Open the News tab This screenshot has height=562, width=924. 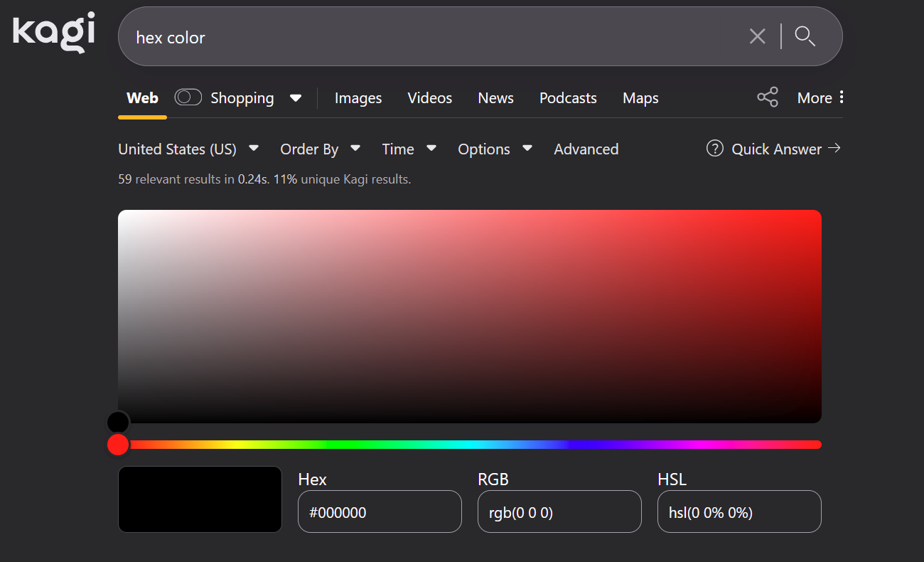click(495, 98)
